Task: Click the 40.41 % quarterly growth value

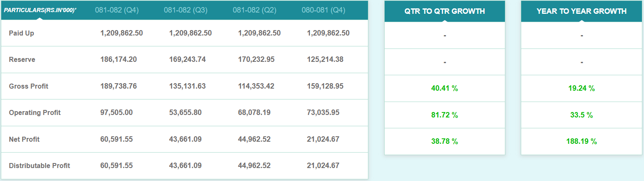Action: 445,88
